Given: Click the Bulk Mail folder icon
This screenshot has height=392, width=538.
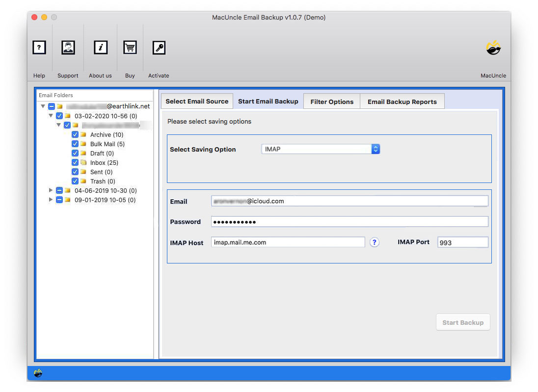Looking at the screenshot, I should click(x=83, y=144).
